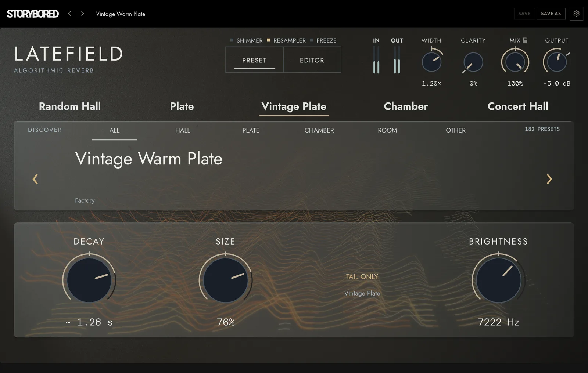The height and width of the screenshot is (373, 588).
Task: Show previous preset using browser left chevron
Action: coord(35,179)
